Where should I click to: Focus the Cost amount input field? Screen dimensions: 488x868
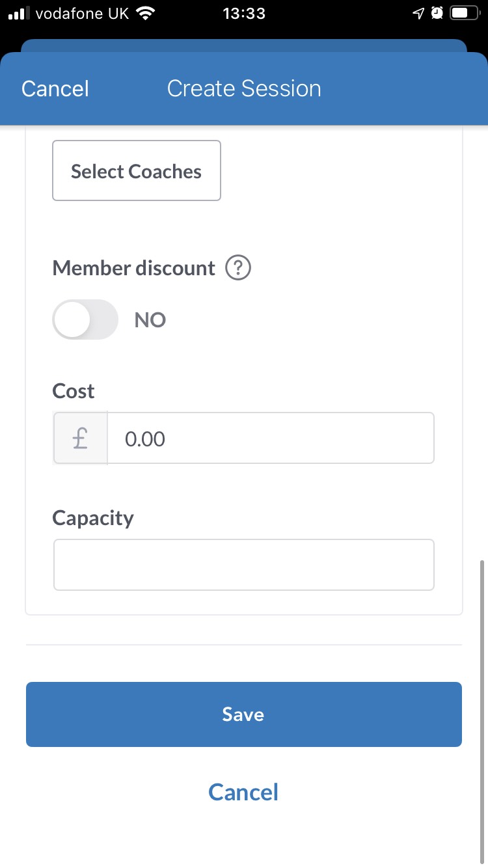tap(270, 439)
